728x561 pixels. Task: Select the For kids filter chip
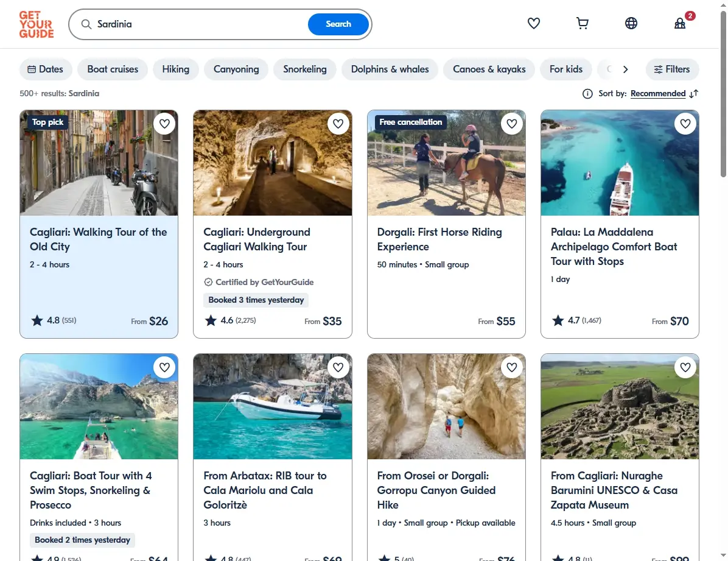click(566, 69)
